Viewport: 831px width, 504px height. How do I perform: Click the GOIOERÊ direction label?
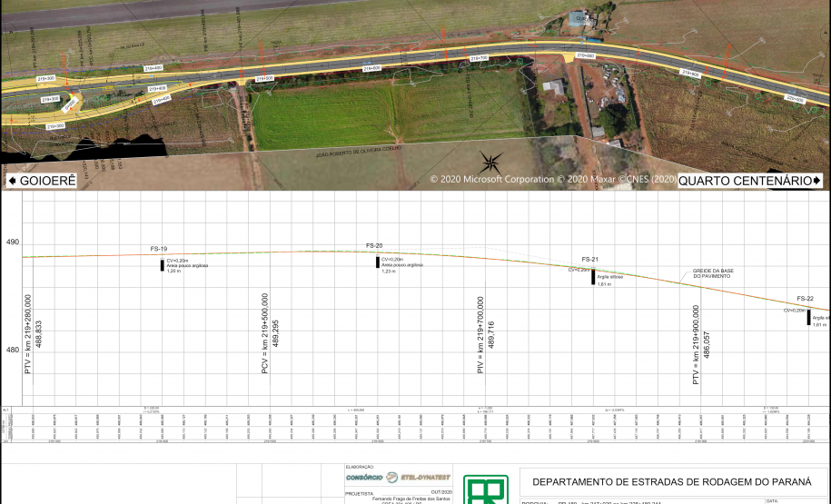(43, 181)
